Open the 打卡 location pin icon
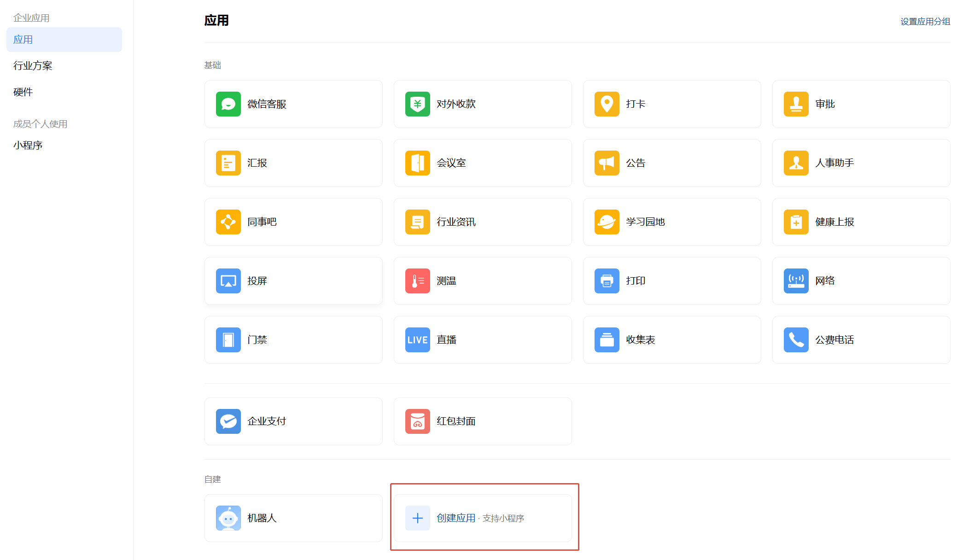The height and width of the screenshot is (560, 957). (x=607, y=104)
